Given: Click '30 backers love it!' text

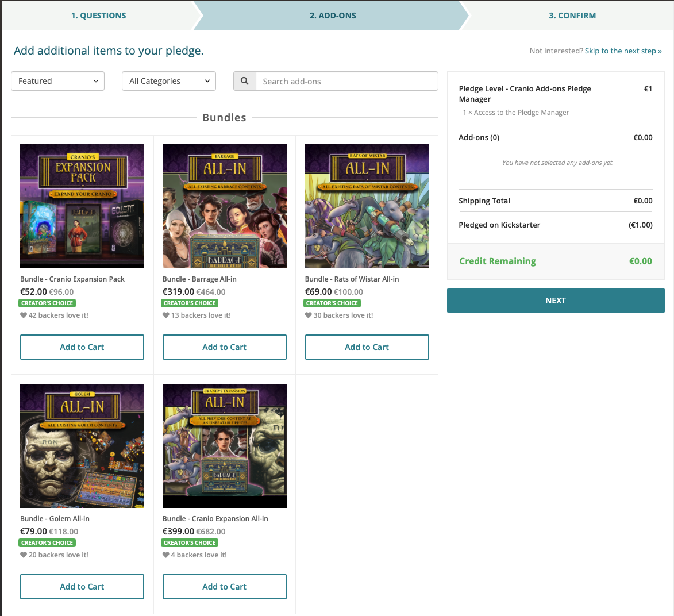Looking at the screenshot, I should [343, 315].
